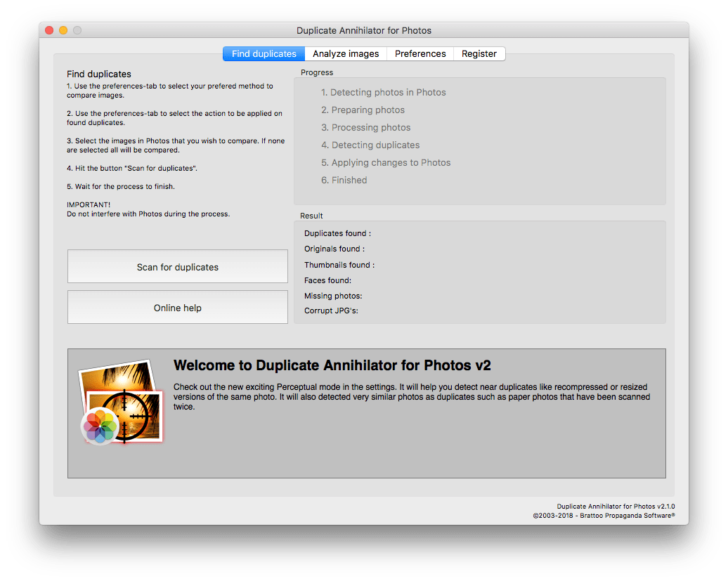728x581 pixels.
Task: Click the 'Thumbnails found :' result label
Action: pyautogui.click(x=339, y=265)
